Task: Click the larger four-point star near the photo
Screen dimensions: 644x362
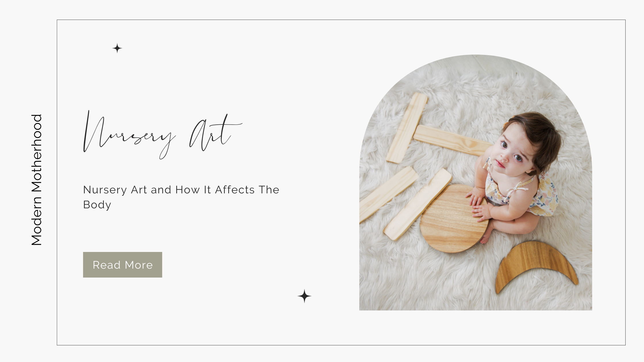Action: [304, 296]
